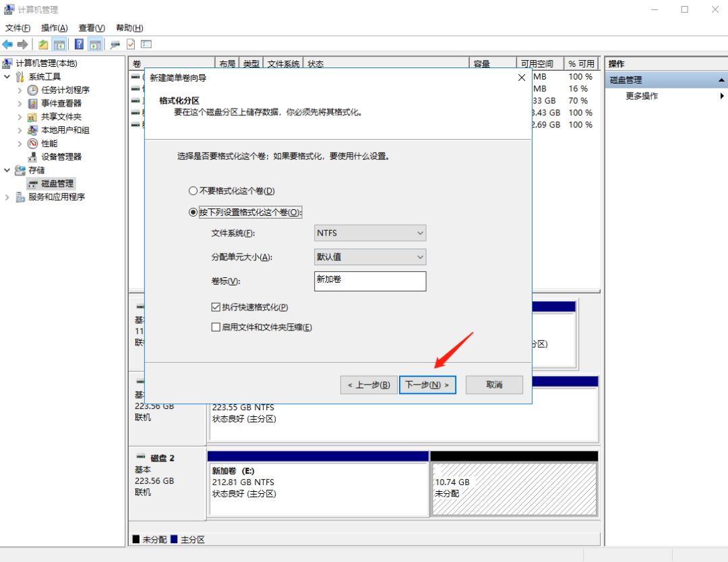
Task: Click the Up one level folder icon
Action: pos(43,44)
